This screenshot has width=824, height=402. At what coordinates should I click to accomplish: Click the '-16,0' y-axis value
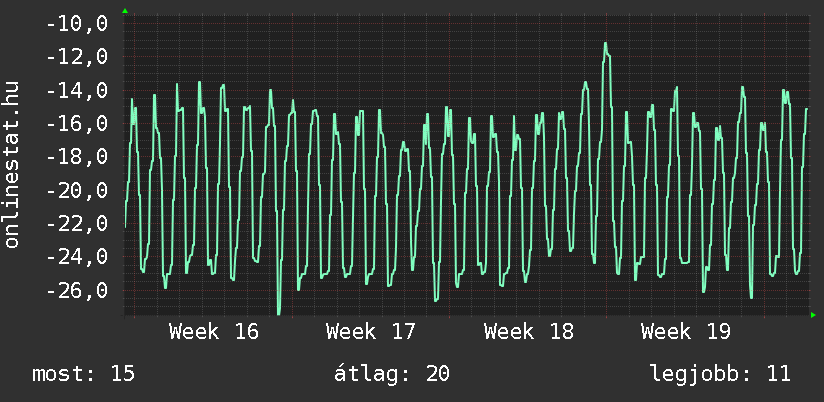77,124
